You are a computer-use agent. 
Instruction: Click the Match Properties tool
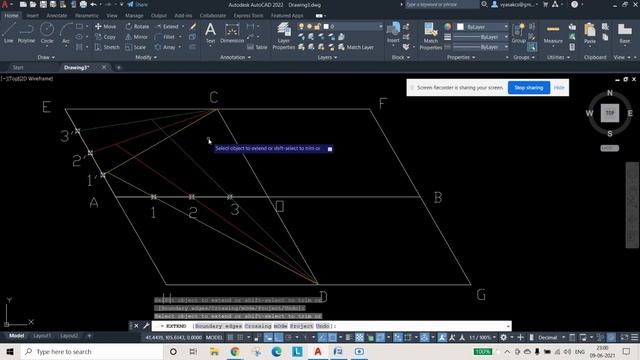431,36
